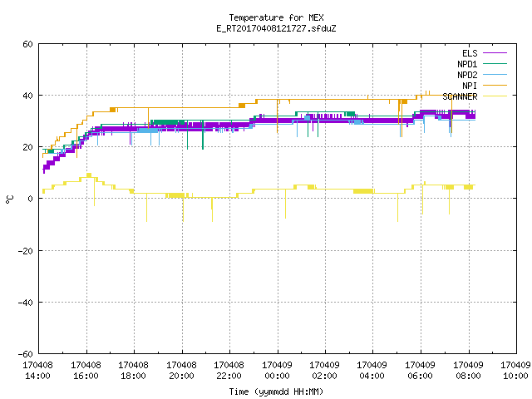The width and height of the screenshot is (532, 399).
Task: Select the x-axis tick label 170408 22:00
Action: (x=229, y=371)
